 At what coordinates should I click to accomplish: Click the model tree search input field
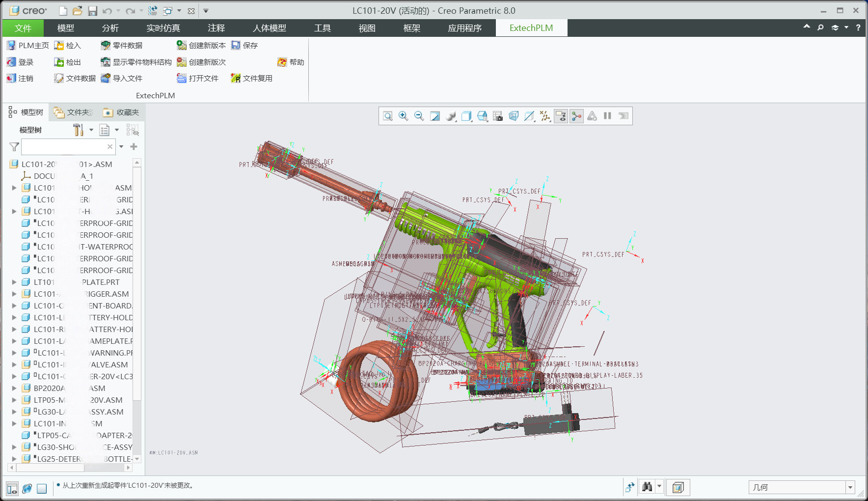pyautogui.click(x=64, y=147)
